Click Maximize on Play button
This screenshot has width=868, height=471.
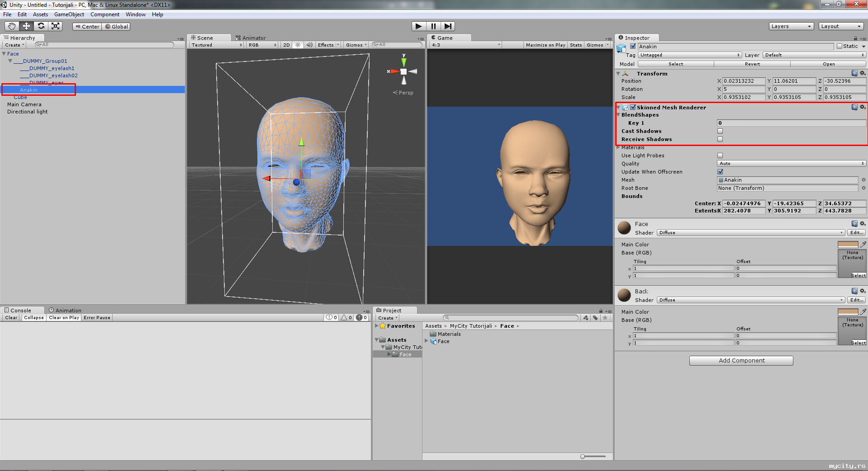pyautogui.click(x=545, y=45)
